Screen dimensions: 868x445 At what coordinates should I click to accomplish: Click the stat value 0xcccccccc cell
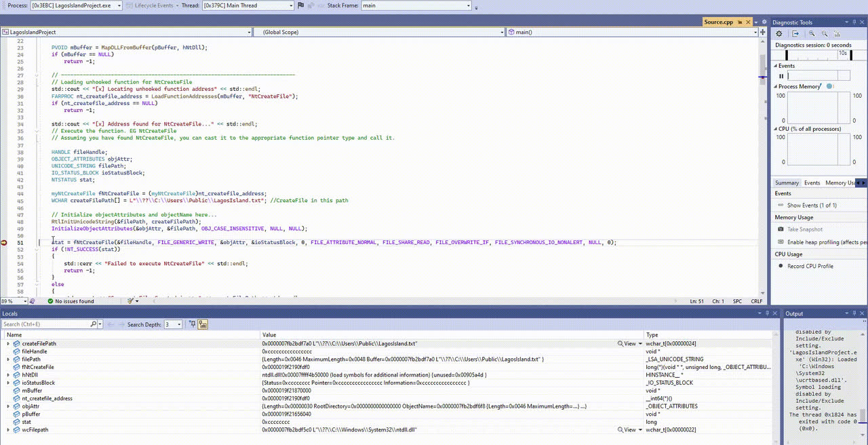point(452,422)
